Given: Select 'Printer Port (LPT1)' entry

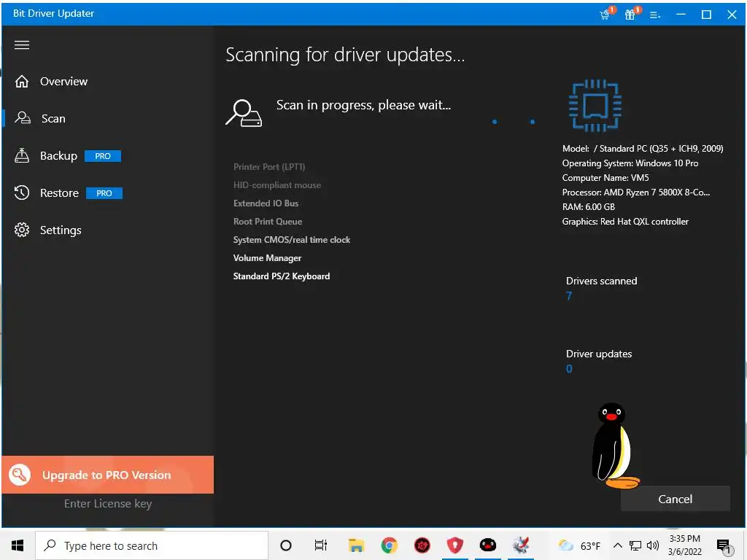Looking at the screenshot, I should click(x=269, y=167).
